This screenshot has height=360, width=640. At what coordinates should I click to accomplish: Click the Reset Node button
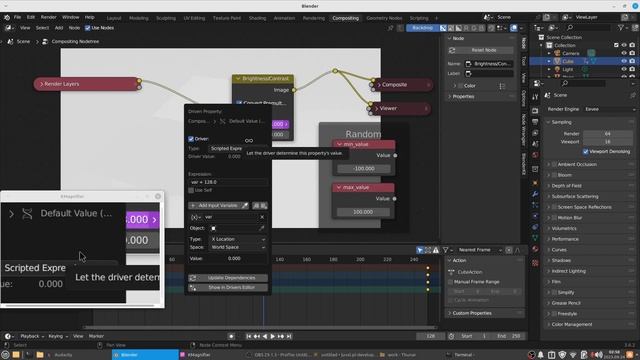pos(480,50)
